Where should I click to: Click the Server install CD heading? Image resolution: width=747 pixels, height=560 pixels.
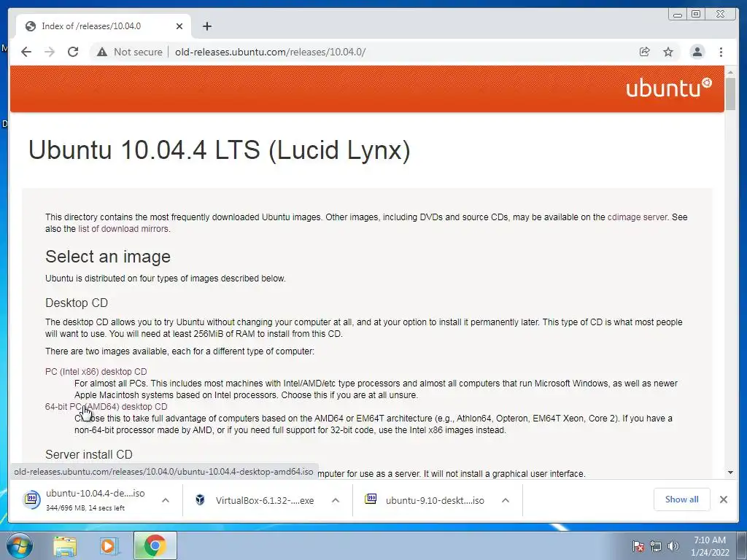click(88, 454)
